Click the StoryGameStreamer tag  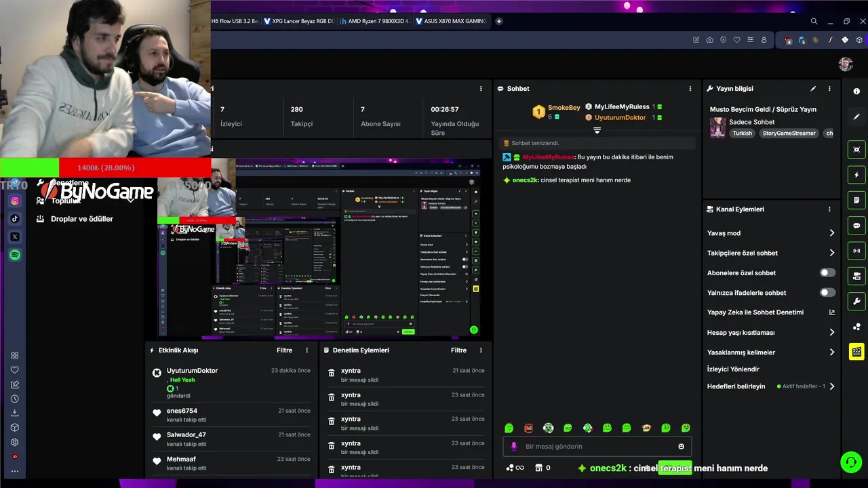pyautogui.click(x=789, y=134)
